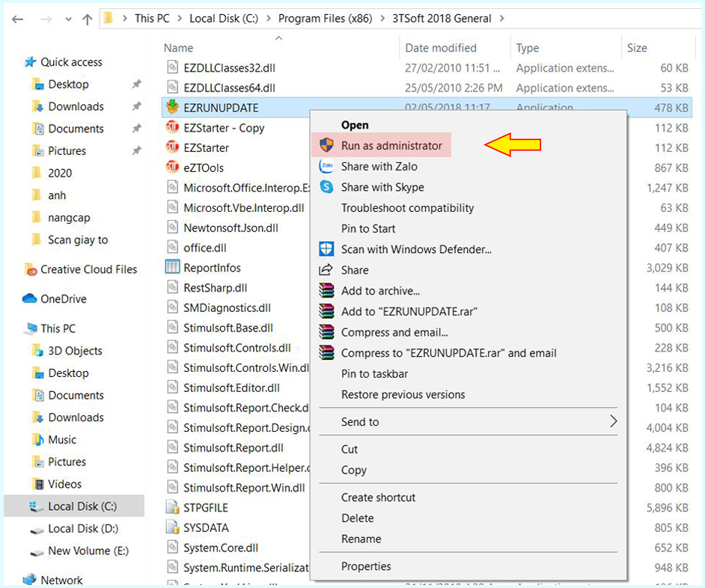The height and width of the screenshot is (588, 705).
Task: Open Creative Cloud Files
Action: point(88,269)
